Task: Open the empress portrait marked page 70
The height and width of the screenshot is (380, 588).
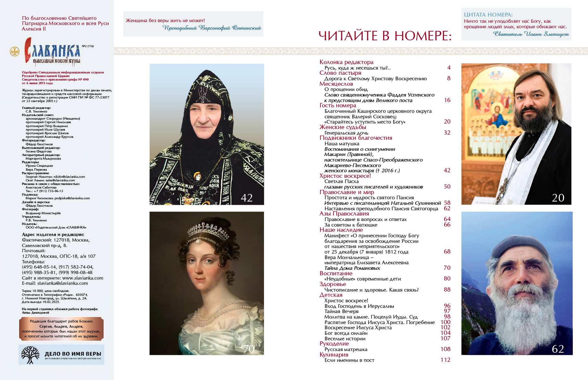Action: click(x=207, y=283)
